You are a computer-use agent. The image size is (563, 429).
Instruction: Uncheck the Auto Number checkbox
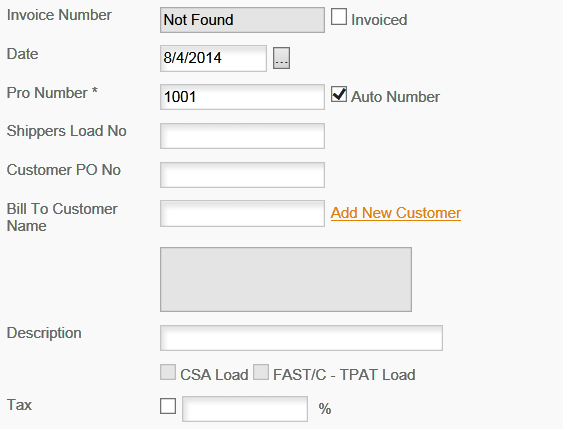[x=339, y=94]
